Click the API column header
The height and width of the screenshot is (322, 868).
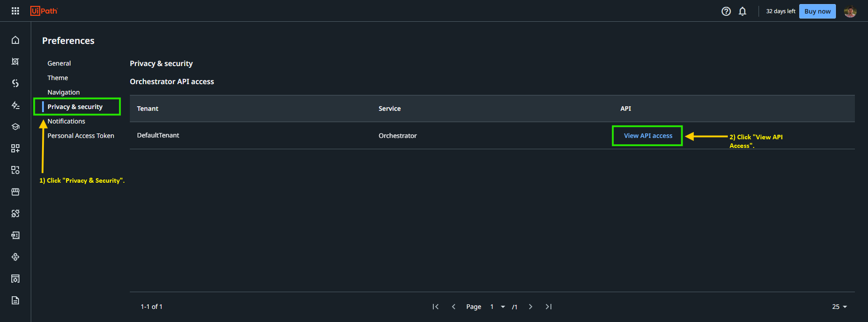click(626, 109)
